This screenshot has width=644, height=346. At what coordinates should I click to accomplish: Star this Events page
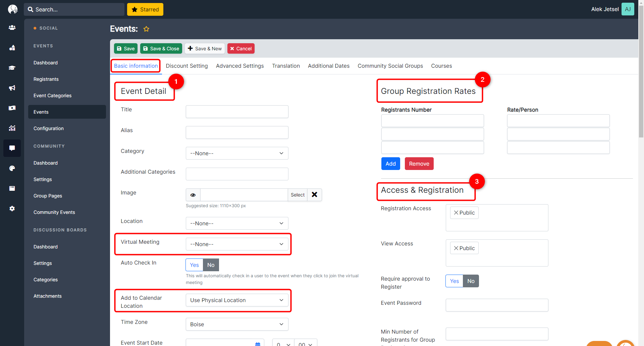(146, 29)
